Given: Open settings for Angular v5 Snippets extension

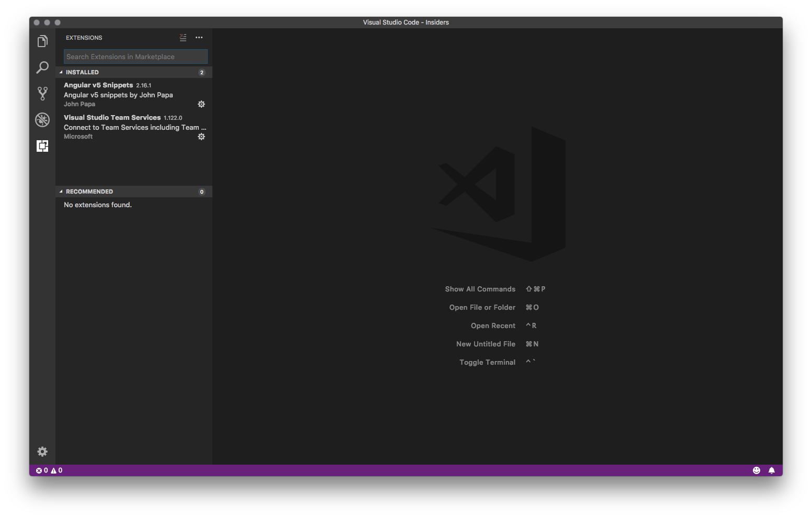Looking at the screenshot, I should coord(201,104).
